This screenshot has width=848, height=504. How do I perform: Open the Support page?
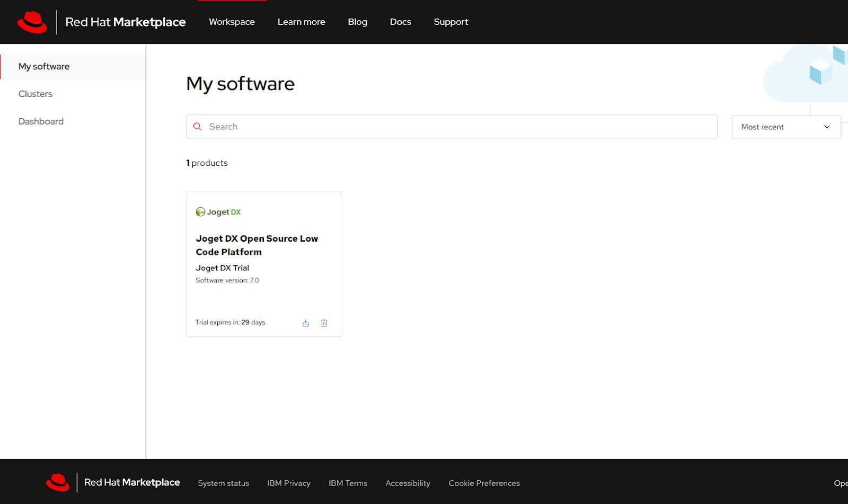click(x=451, y=22)
